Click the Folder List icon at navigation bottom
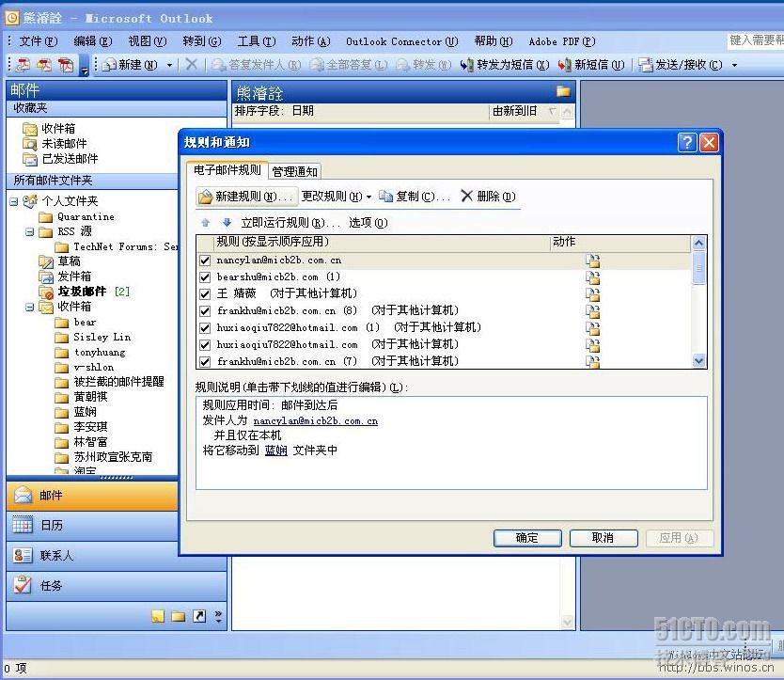 tap(179, 616)
